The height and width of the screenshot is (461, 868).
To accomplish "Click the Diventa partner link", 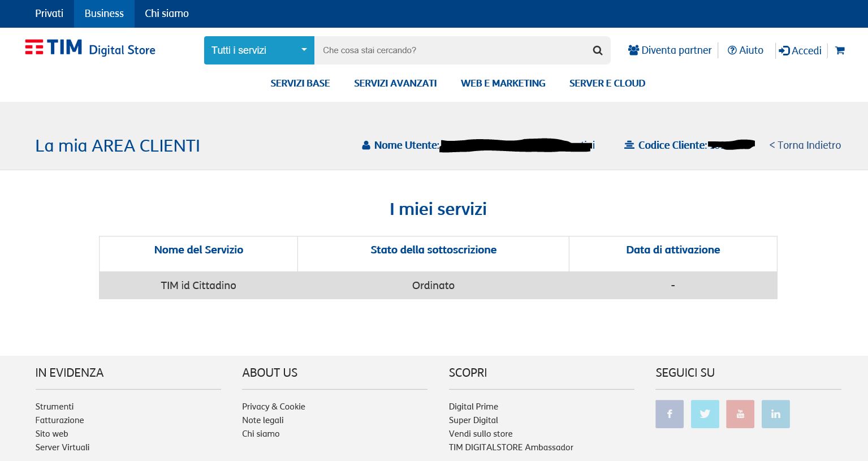I will (670, 50).
